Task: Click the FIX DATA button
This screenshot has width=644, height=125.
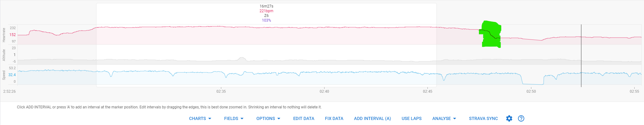Action: point(334,118)
